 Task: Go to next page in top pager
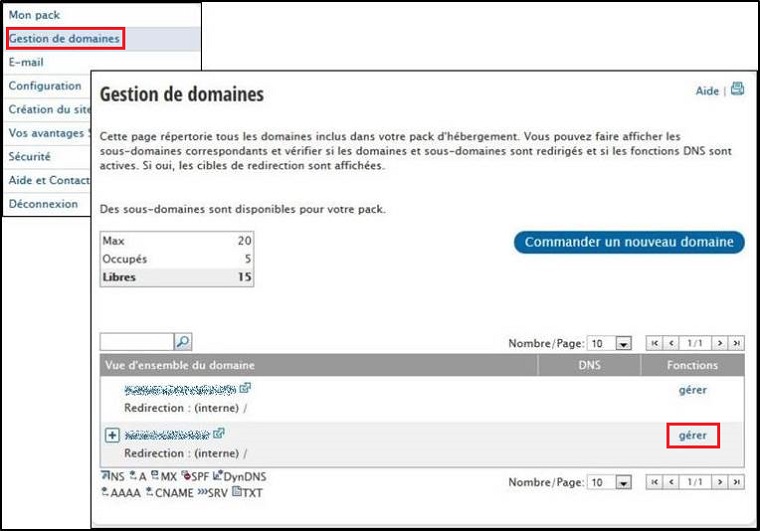[x=720, y=343]
